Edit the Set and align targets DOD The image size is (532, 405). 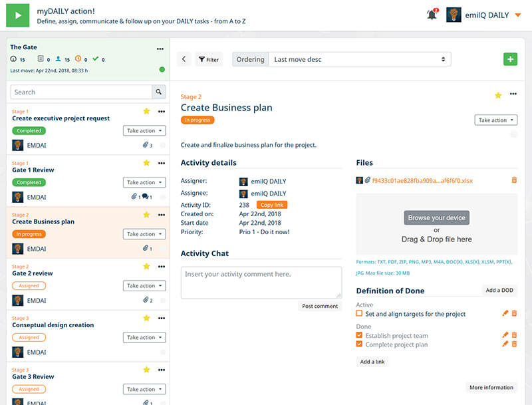click(505, 313)
